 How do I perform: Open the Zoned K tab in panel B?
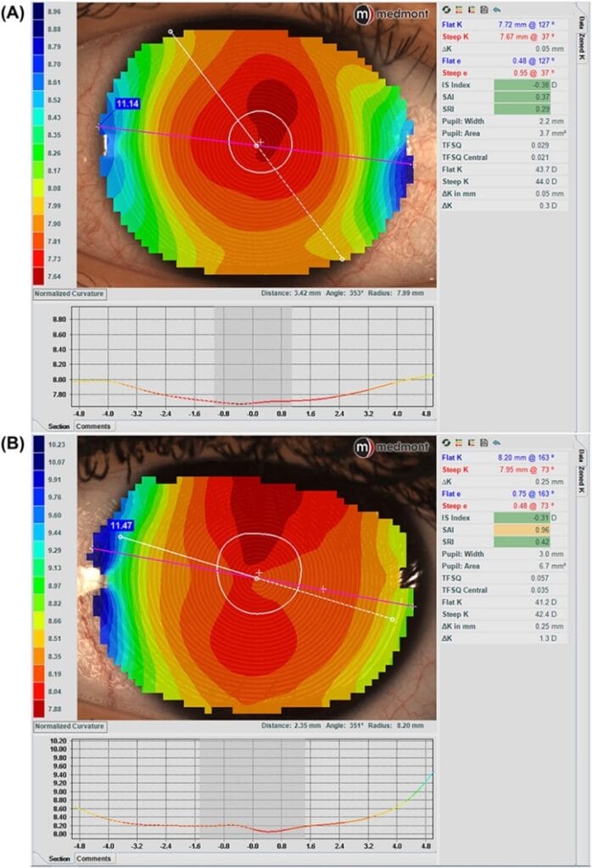[582, 480]
